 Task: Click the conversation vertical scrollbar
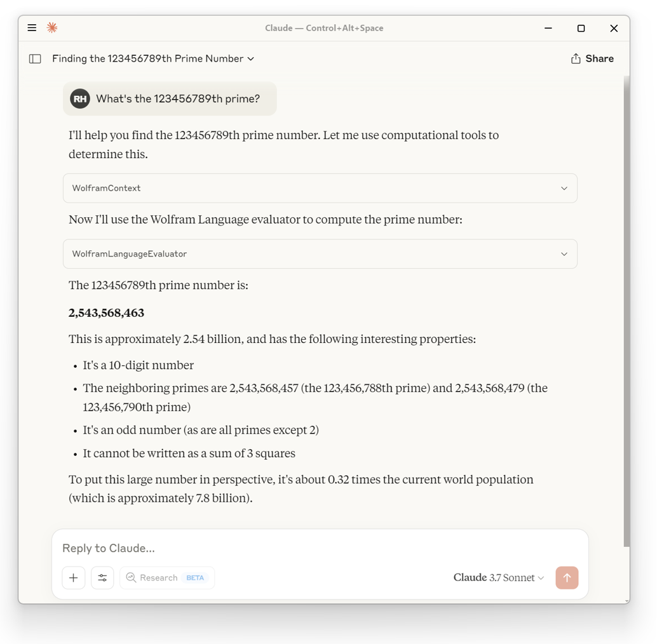point(627,311)
